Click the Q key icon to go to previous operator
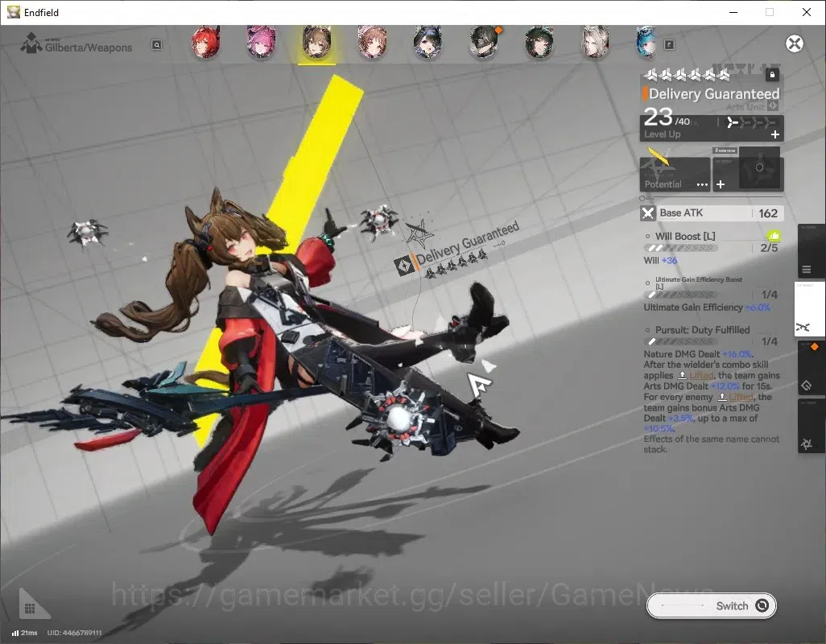The width and height of the screenshot is (826, 644). click(156, 45)
